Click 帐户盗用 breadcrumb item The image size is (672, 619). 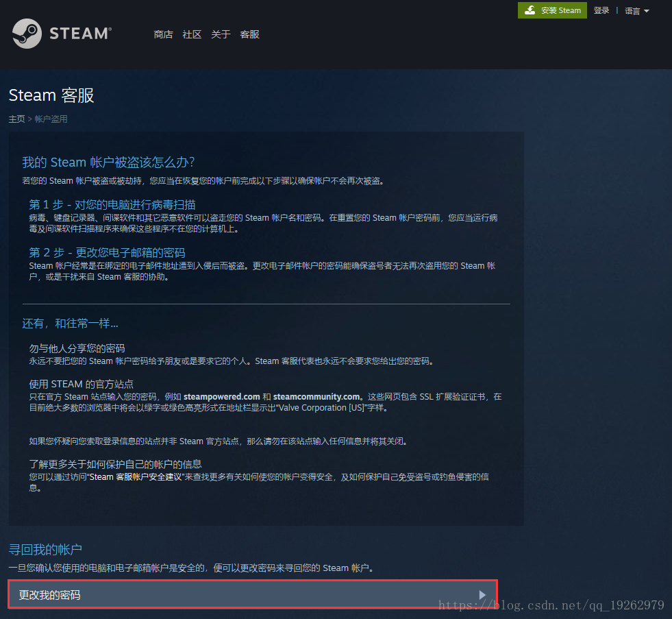(x=51, y=119)
